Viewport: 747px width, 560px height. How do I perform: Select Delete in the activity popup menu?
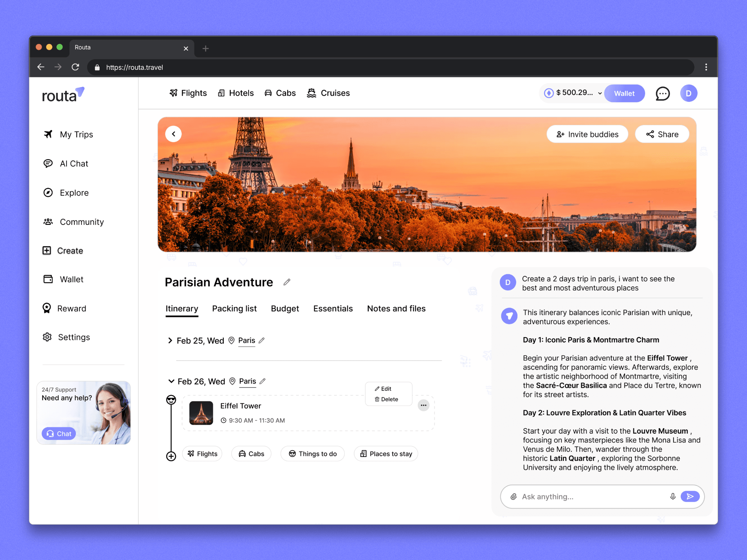coord(386,399)
